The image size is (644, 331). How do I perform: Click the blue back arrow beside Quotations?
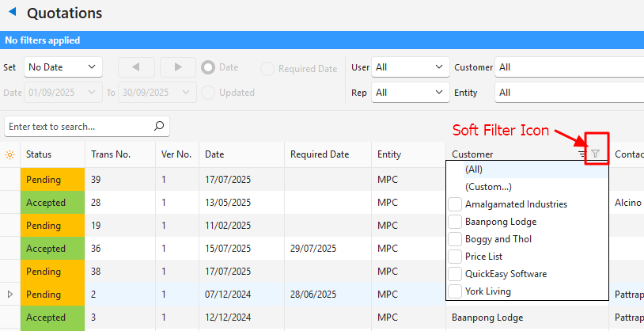pyautogui.click(x=12, y=13)
